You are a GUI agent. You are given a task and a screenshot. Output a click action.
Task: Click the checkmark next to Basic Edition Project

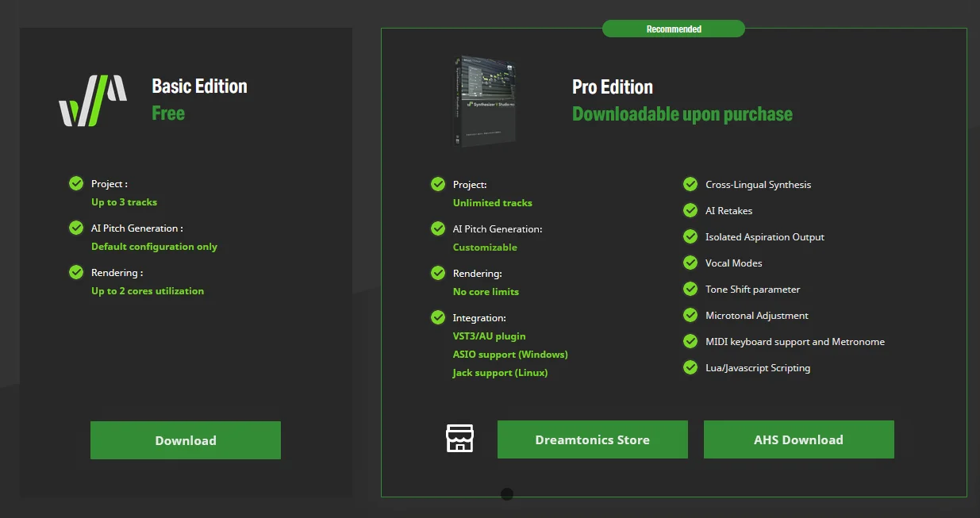click(x=76, y=184)
